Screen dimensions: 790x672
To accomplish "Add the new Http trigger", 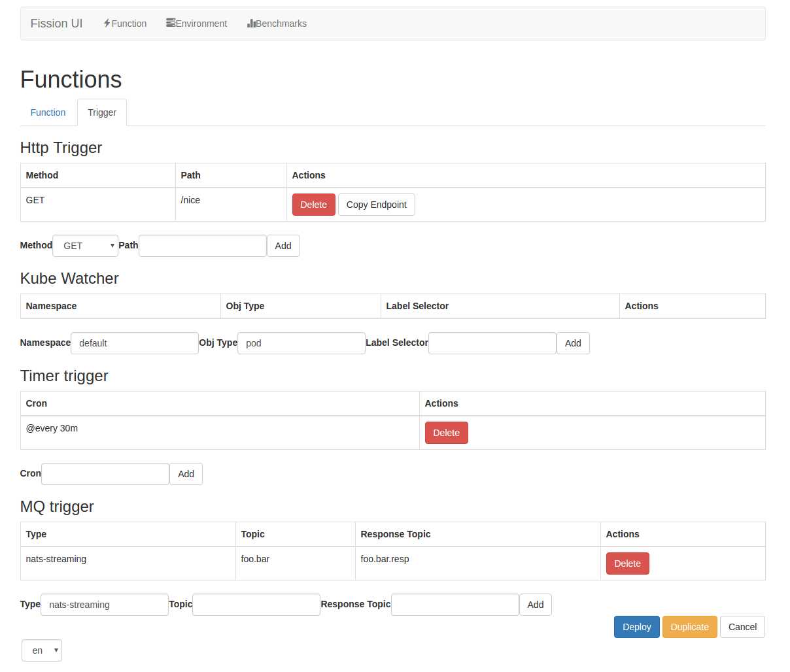I will pos(283,246).
